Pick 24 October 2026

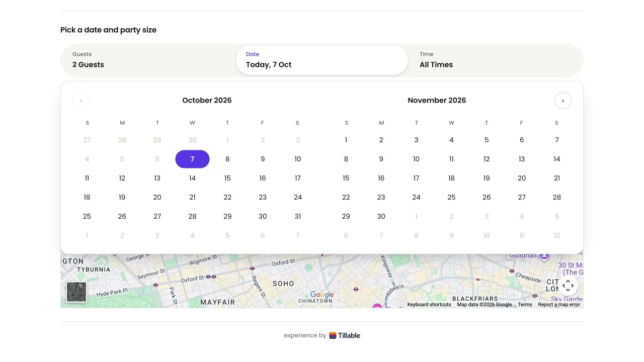coord(298,197)
